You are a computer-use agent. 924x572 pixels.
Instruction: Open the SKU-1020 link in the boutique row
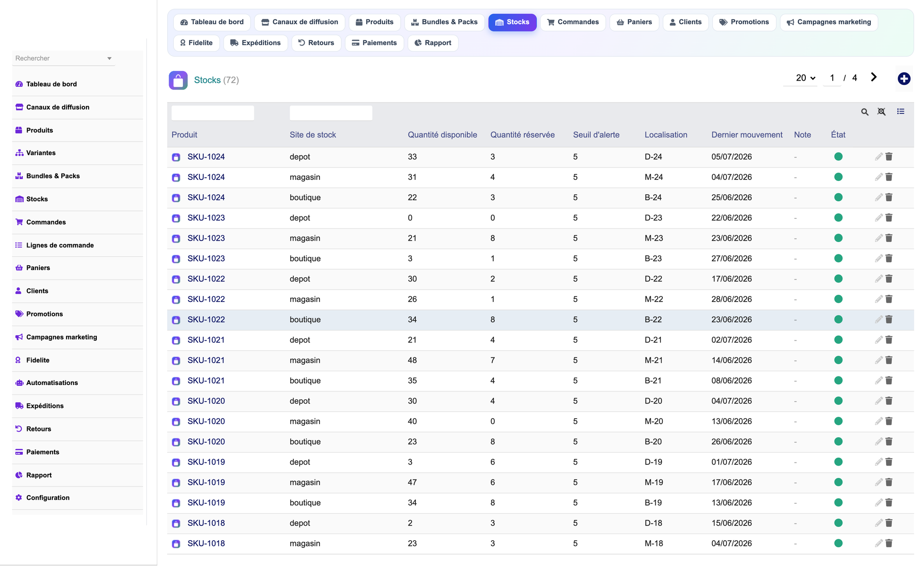(206, 442)
